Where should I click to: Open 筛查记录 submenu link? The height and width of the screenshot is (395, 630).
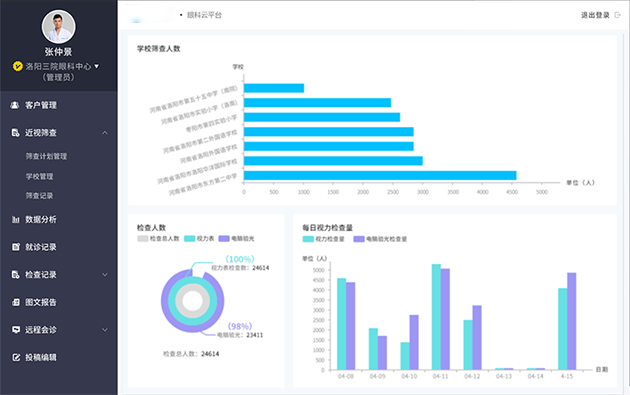[39, 196]
